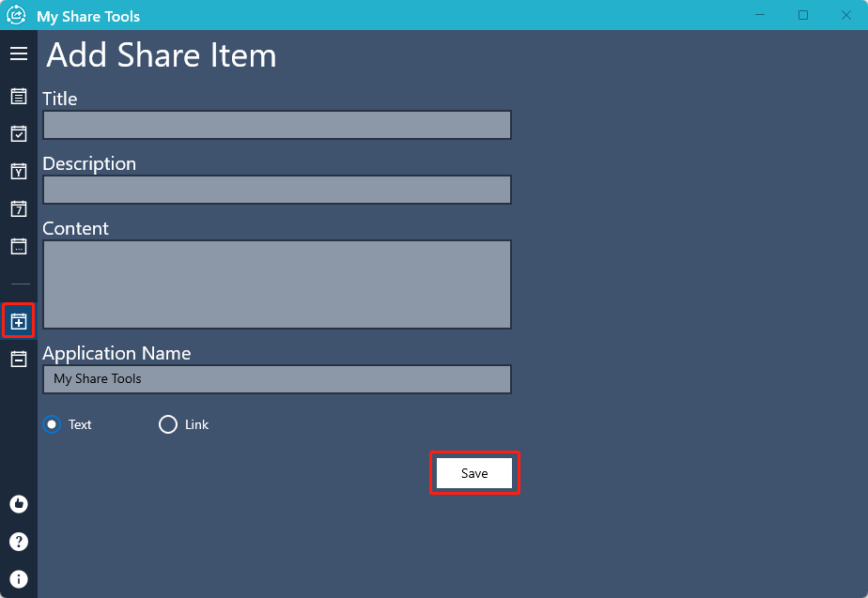Open help via question mark icon
Screen dimensions: 868x598
coord(18,542)
